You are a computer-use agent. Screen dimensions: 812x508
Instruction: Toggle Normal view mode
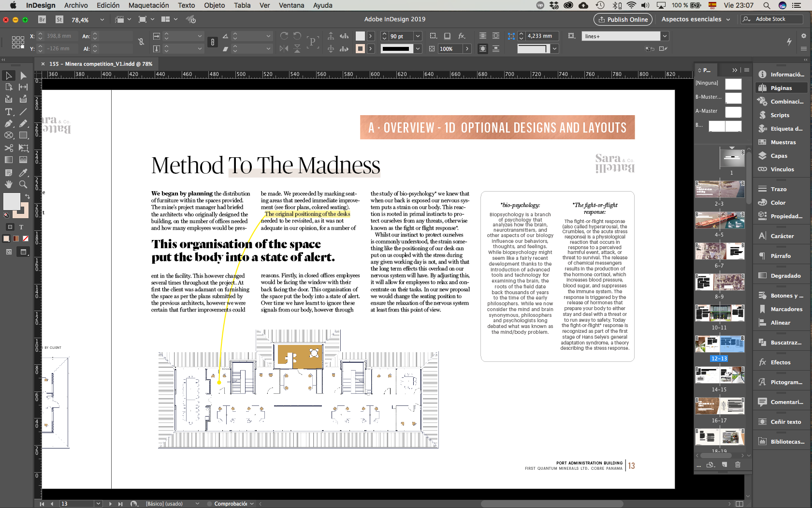click(9, 252)
